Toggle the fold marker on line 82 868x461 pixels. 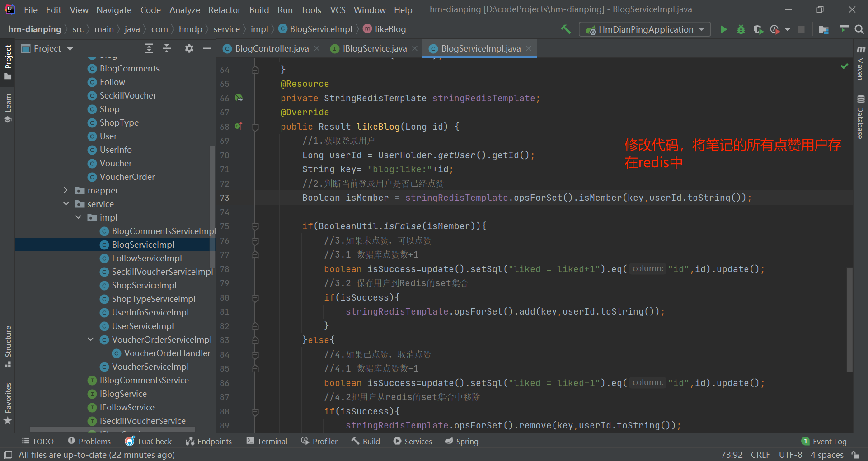(x=255, y=326)
